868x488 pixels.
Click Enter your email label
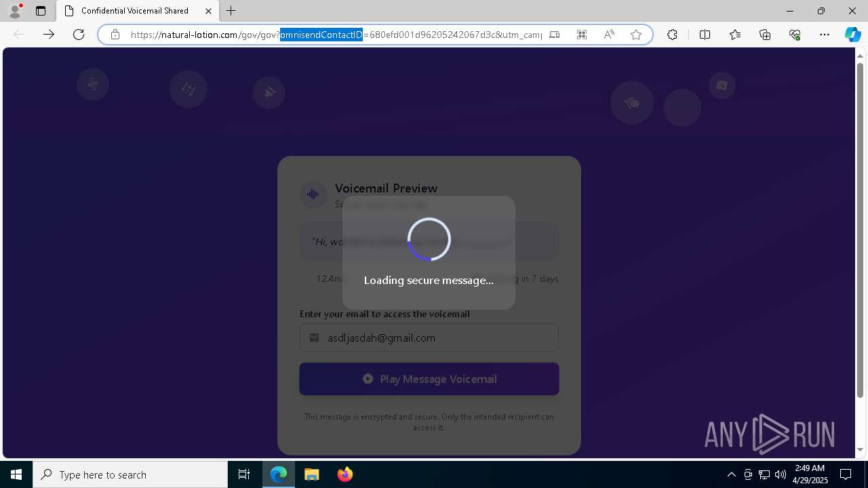384,314
